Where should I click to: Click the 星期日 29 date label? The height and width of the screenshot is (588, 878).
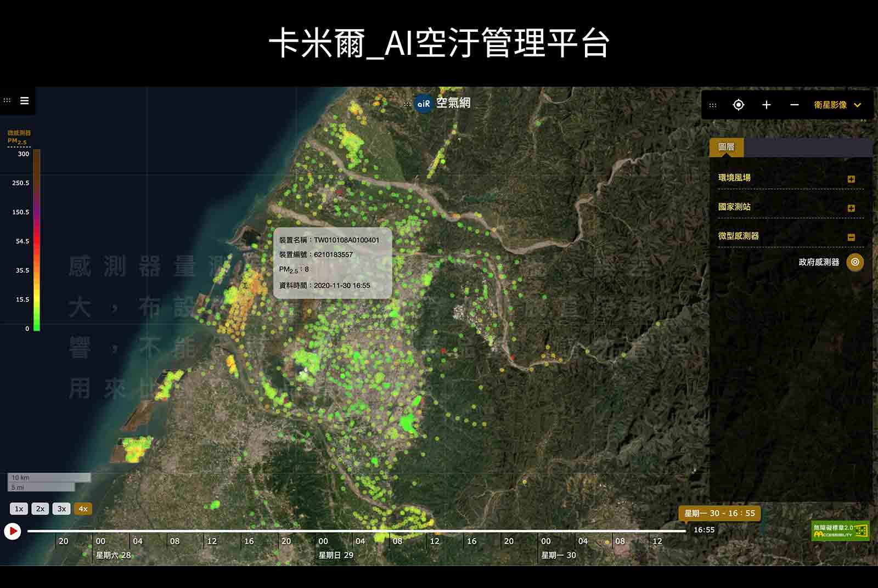[x=336, y=555]
